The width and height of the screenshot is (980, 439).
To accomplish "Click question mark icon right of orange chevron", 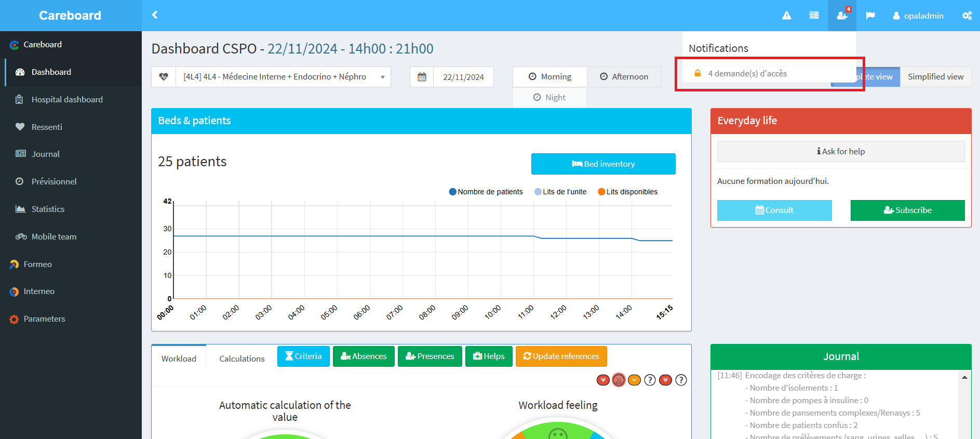I will (x=650, y=380).
